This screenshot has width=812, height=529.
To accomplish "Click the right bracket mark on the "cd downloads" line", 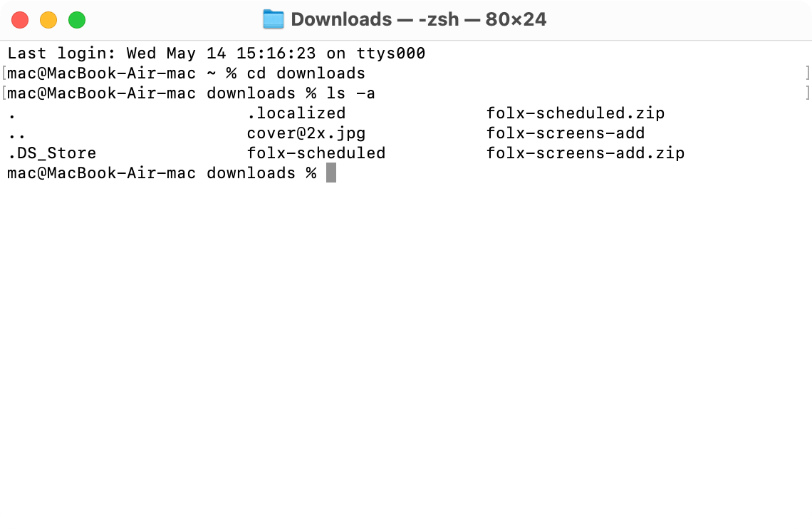I will click(x=807, y=73).
